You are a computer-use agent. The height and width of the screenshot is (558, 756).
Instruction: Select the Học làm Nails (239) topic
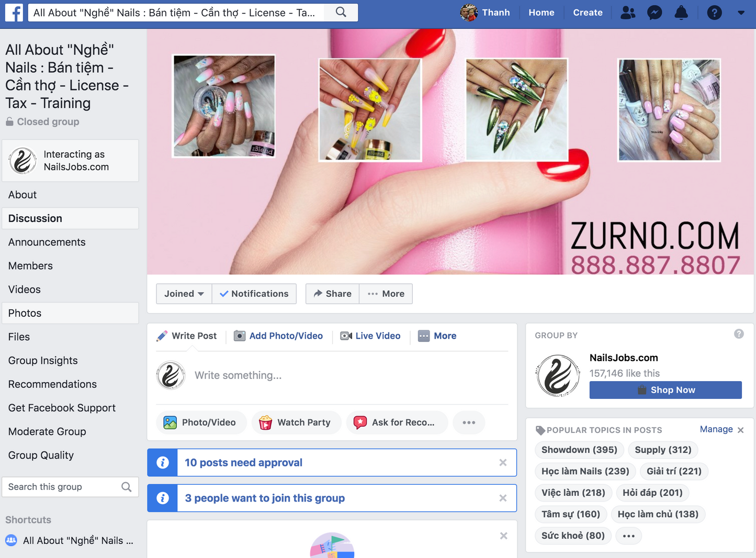(585, 471)
